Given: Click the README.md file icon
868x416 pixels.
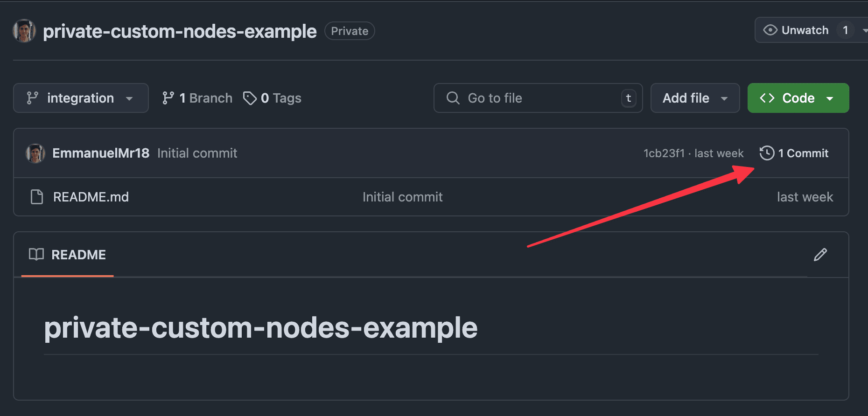Looking at the screenshot, I should [37, 197].
